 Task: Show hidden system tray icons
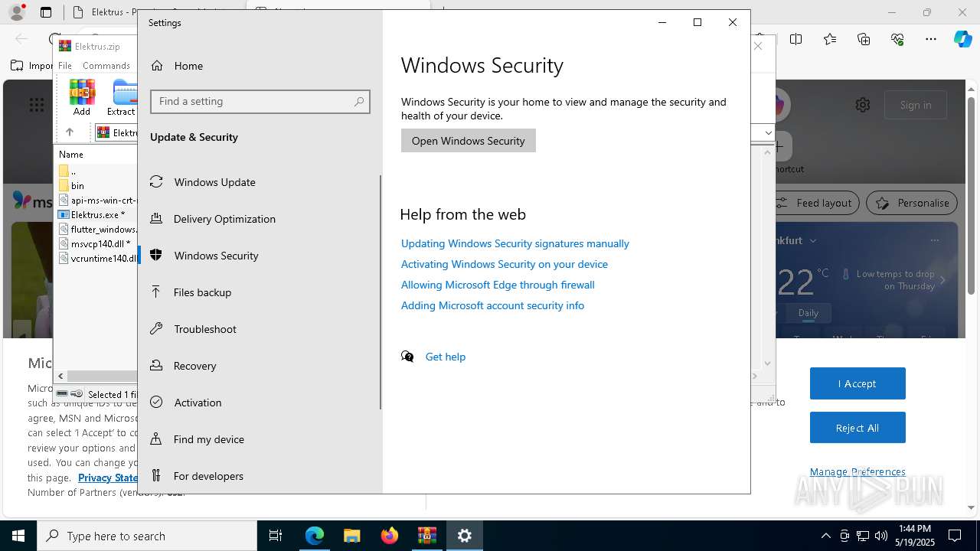point(825,536)
